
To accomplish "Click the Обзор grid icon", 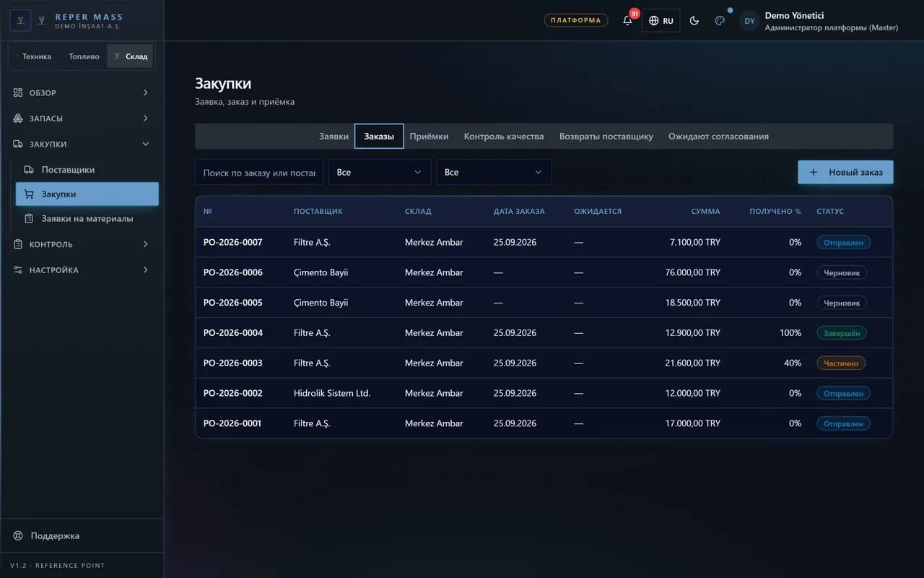I will (18, 92).
